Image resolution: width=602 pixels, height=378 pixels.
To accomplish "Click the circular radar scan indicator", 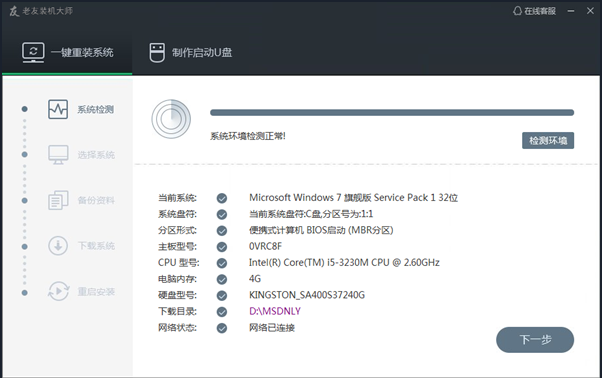I will click(x=171, y=119).
